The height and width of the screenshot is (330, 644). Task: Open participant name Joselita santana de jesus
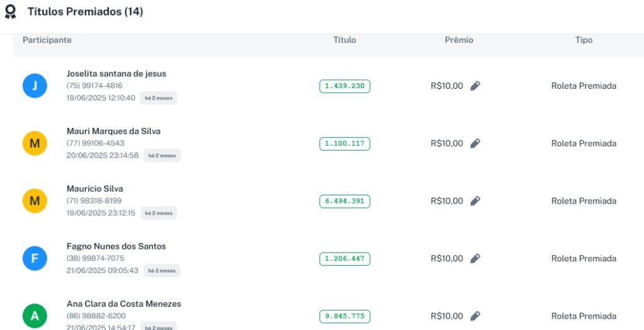[x=116, y=74]
